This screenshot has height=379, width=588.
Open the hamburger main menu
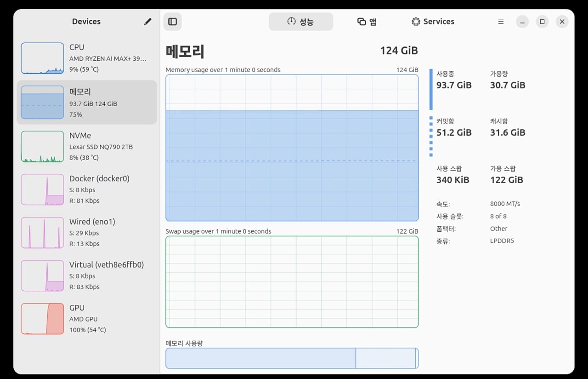point(501,22)
